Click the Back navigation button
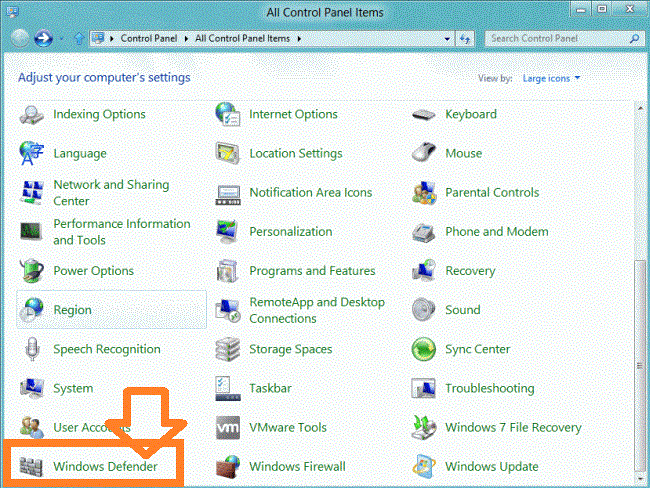 click(x=19, y=39)
